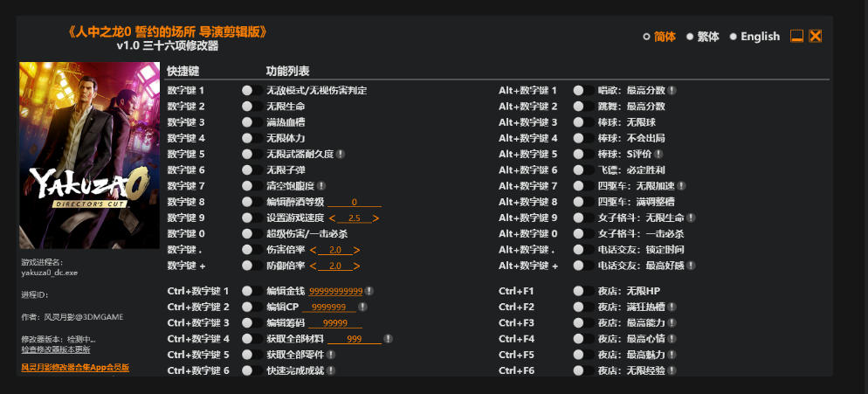This screenshot has height=394, width=868.
Task: Toggle the 编辑醉酒等级 switch
Action: tap(251, 202)
